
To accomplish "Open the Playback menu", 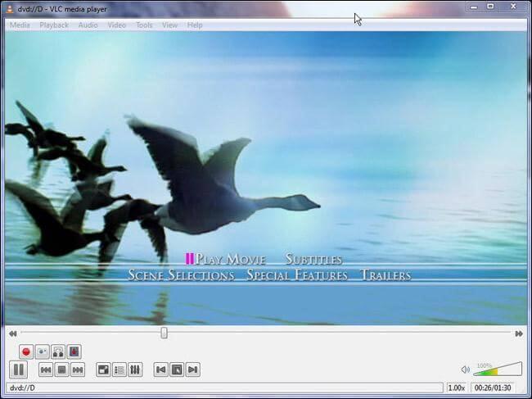I will [x=54, y=25].
